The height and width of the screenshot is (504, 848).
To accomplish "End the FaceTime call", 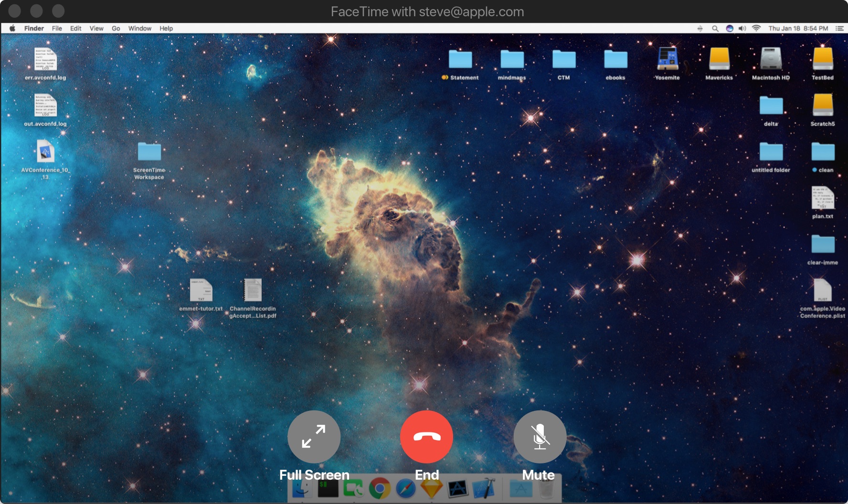I will pyautogui.click(x=426, y=437).
